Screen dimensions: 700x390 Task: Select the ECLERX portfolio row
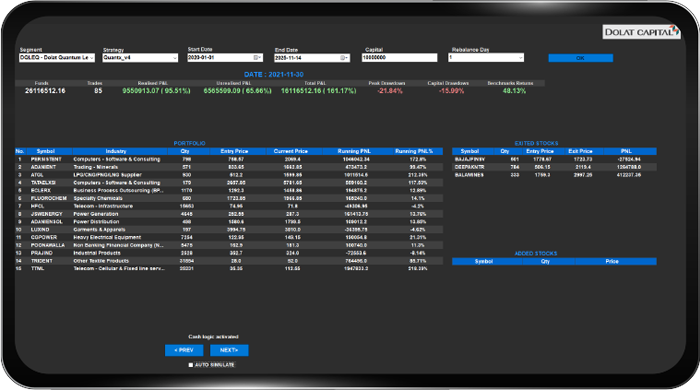229,191
